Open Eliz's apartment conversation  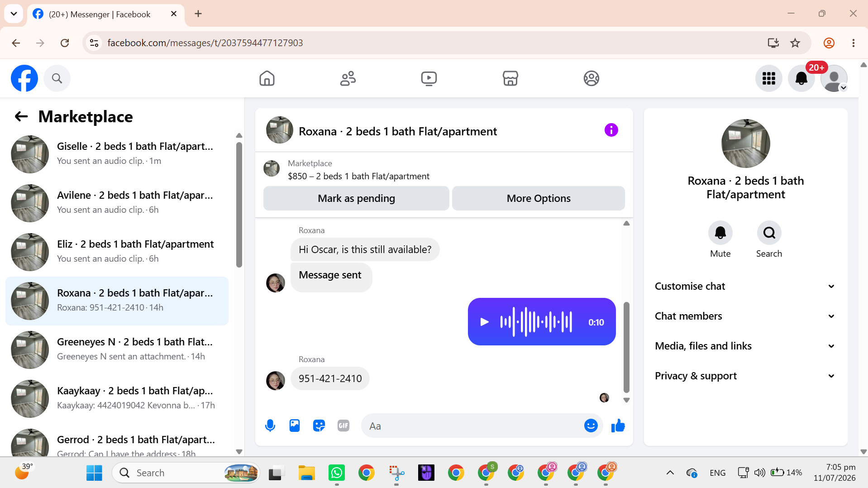[x=117, y=252]
